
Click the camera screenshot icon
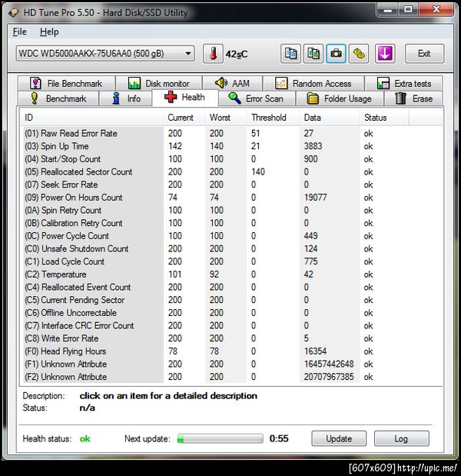(x=336, y=54)
